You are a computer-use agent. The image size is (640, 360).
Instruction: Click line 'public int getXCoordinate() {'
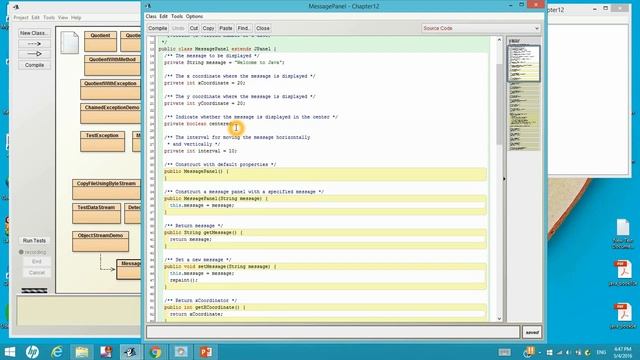(204, 307)
